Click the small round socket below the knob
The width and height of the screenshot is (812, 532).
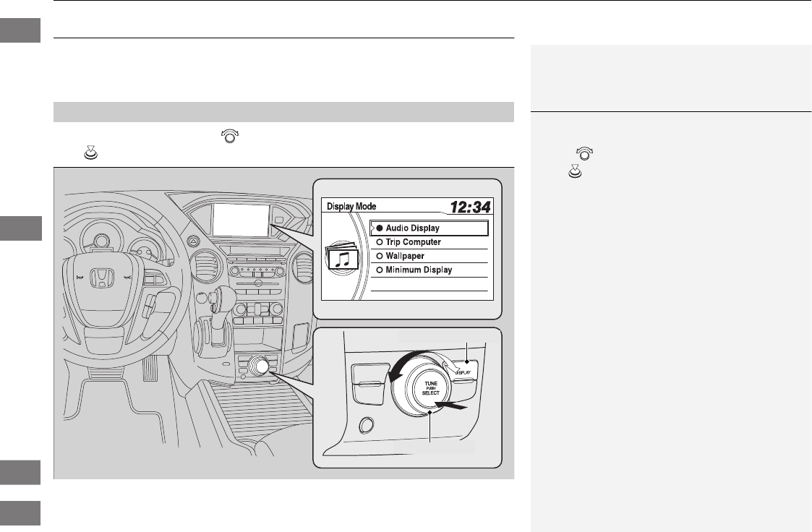point(367,426)
